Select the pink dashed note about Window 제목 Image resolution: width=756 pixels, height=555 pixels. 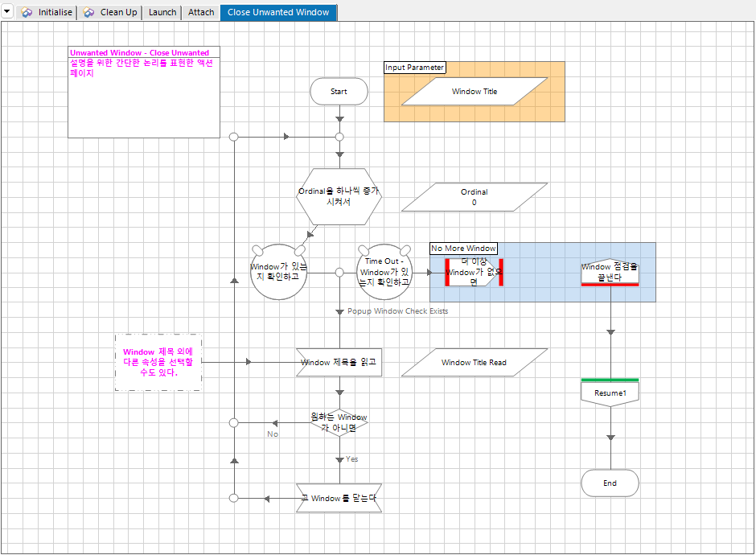coord(158,363)
